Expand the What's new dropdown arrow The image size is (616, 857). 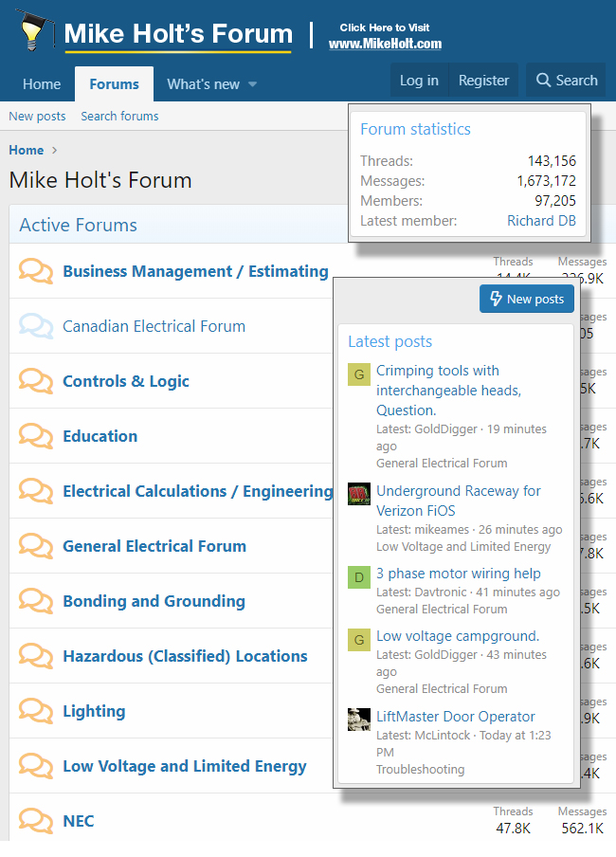coord(253,84)
